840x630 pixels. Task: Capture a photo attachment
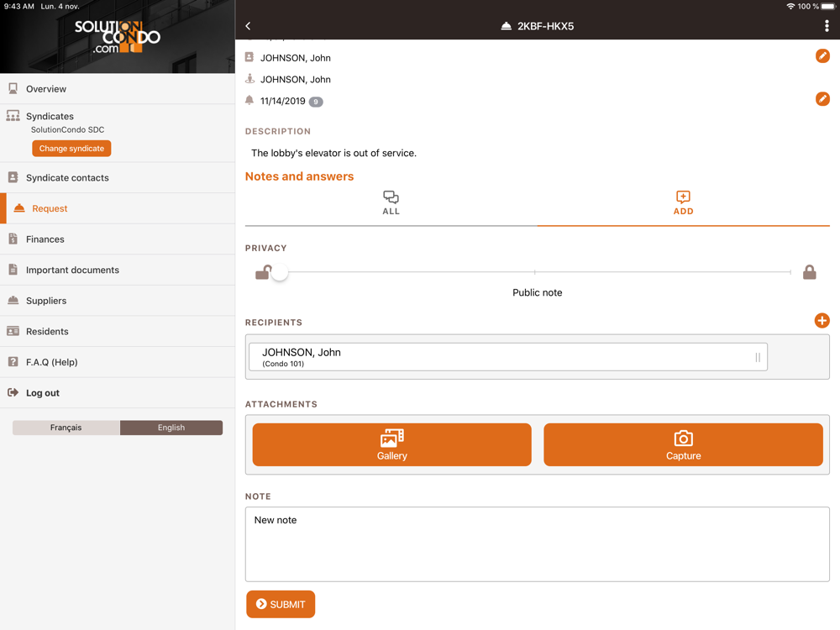pyautogui.click(x=683, y=444)
